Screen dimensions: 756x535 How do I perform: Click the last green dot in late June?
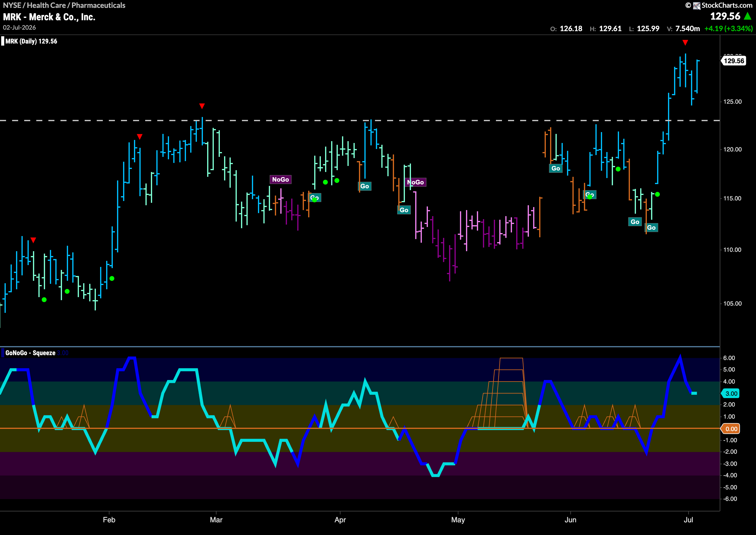(657, 194)
